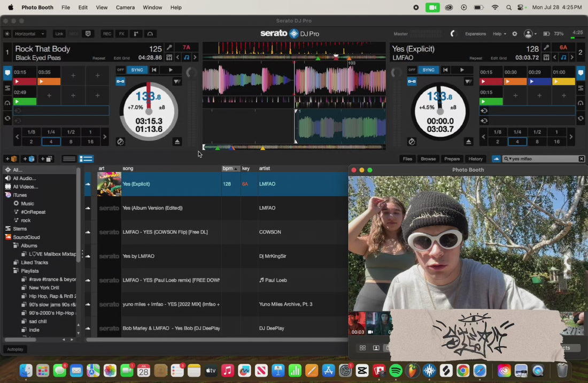Click deck 1 tempo range censor icon

point(120,141)
